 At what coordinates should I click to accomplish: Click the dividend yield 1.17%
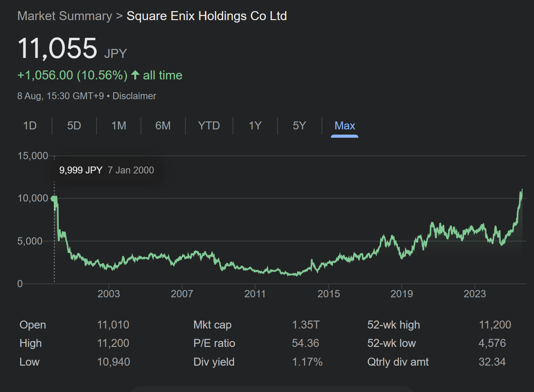pyautogui.click(x=307, y=362)
